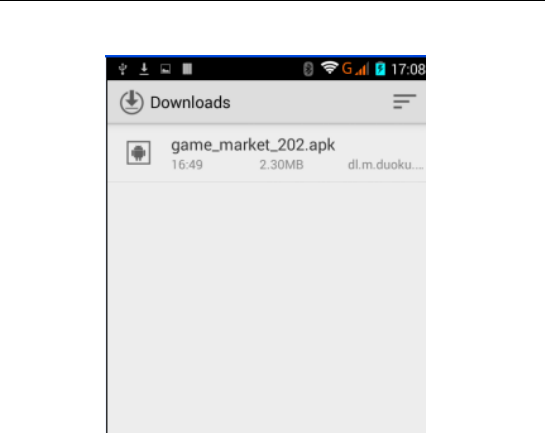
Task: Click the download notification arrow icon
Action: click(144, 69)
